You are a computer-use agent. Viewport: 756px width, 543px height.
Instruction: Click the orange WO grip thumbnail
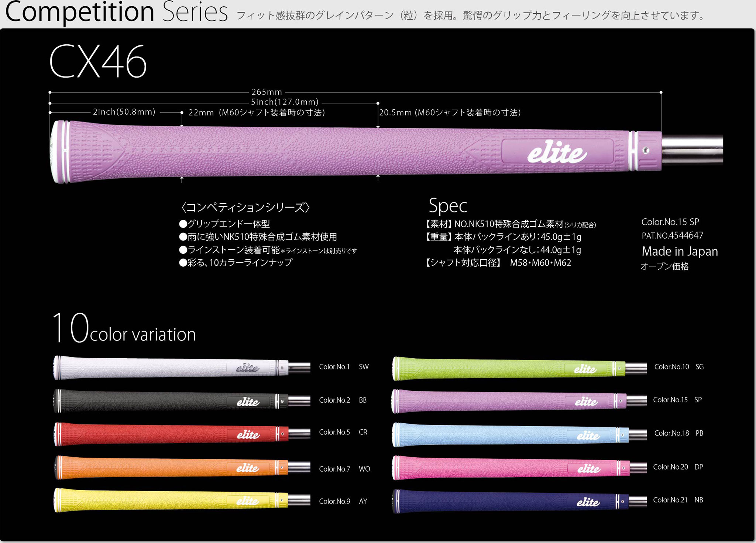pyautogui.click(x=182, y=467)
